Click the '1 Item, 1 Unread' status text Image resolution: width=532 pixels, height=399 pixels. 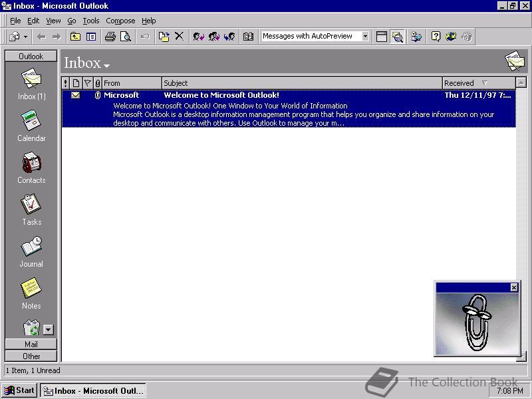pos(33,370)
